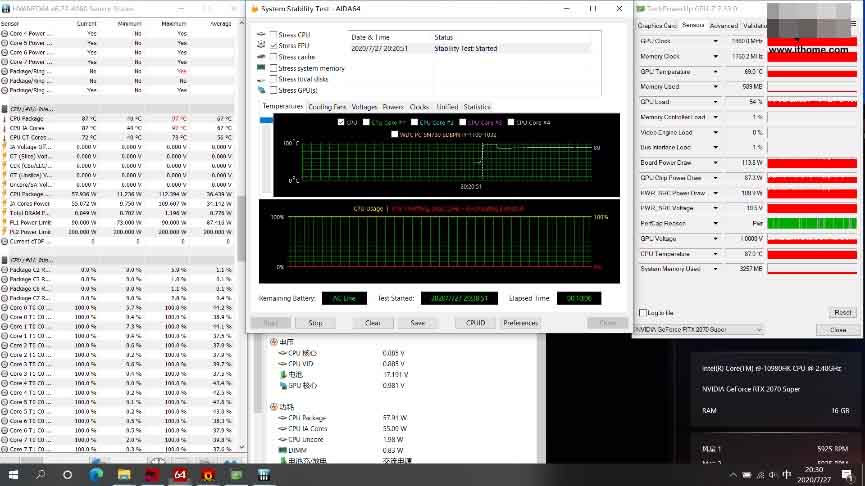
Task: Enable Stress system memory checkbox
Action: [x=273, y=68]
